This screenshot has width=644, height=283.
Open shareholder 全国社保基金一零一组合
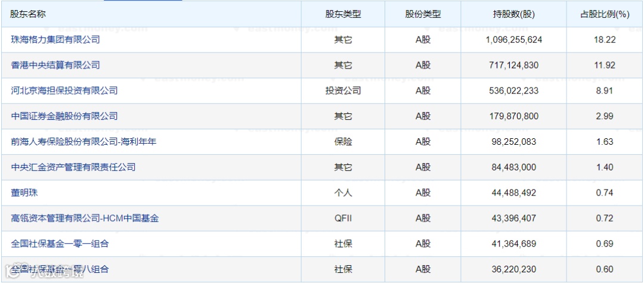tap(60, 244)
